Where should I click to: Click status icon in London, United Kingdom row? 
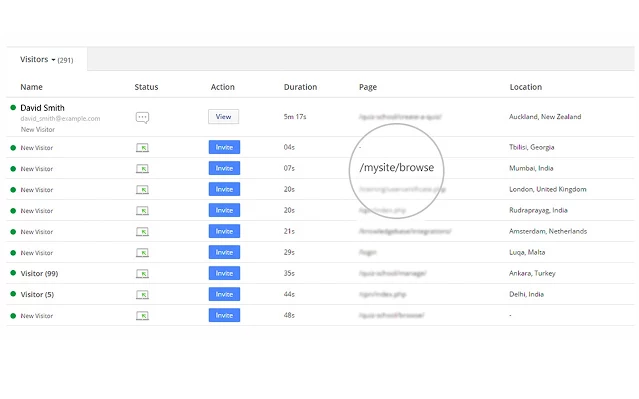pyautogui.click(x=142, y=190)
